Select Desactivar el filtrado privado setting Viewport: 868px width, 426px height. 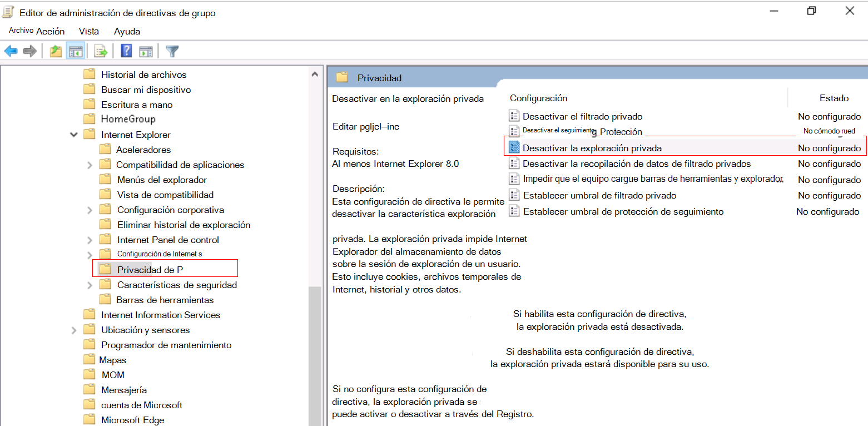click(582, 116)
